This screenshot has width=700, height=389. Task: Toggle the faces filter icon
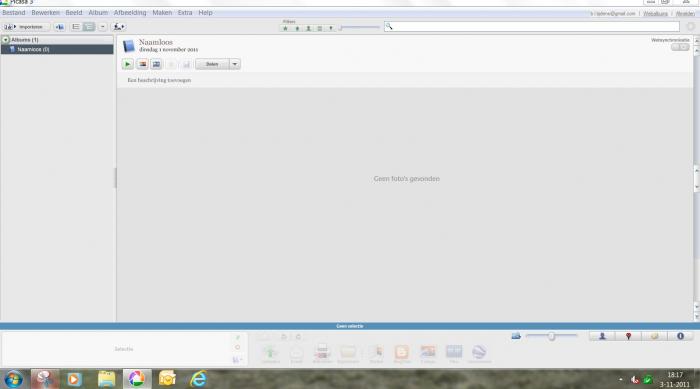pyautogui.click(x=308, y=28)
